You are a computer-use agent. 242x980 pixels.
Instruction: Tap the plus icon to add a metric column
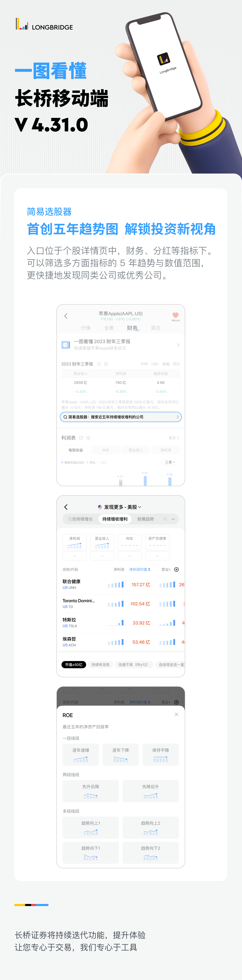(177, 570)
